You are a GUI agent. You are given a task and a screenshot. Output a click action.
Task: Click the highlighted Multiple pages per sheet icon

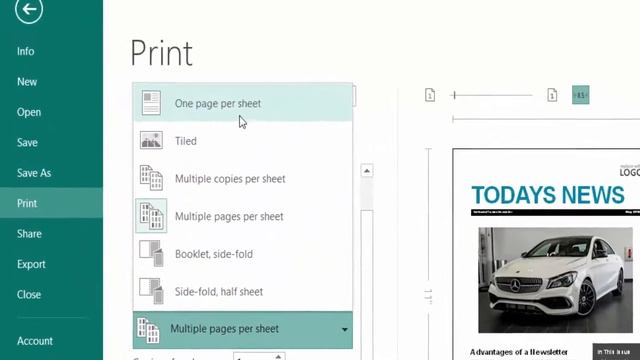pyautogui.click(x=151, y=216)
